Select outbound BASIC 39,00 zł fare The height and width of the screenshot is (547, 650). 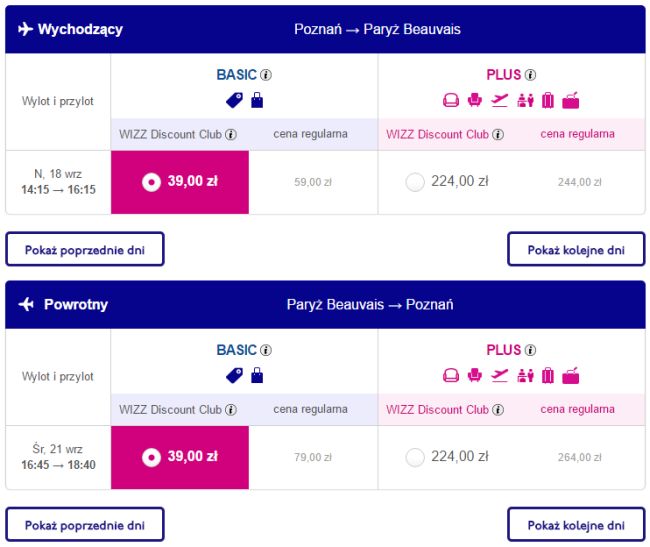[150, 181]
